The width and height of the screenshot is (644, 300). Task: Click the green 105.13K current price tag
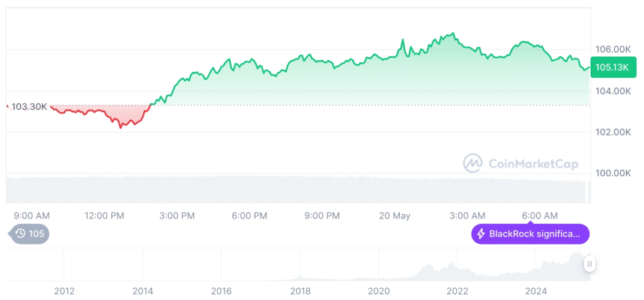[x=612, y=67]
